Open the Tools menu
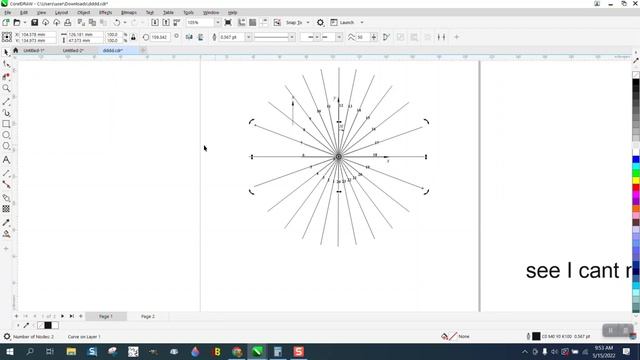This screenshot has width=640, height=360. pyautogui.click(x=188, y=13)
